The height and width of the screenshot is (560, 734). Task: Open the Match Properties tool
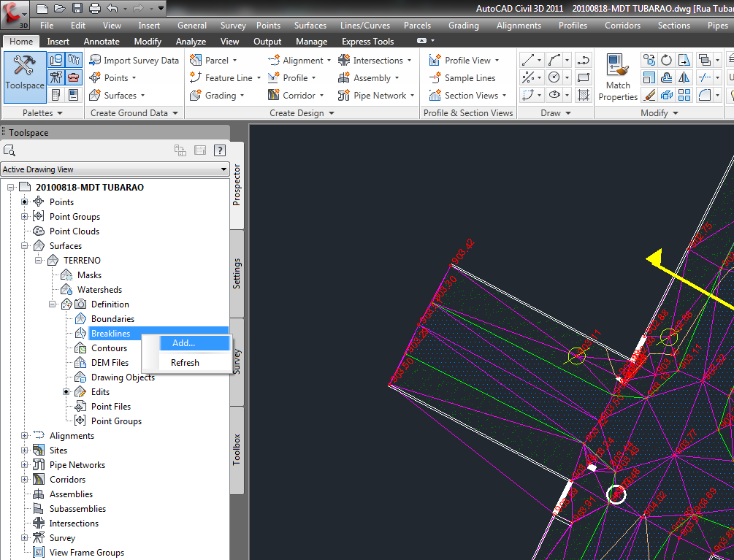point(617,77)
